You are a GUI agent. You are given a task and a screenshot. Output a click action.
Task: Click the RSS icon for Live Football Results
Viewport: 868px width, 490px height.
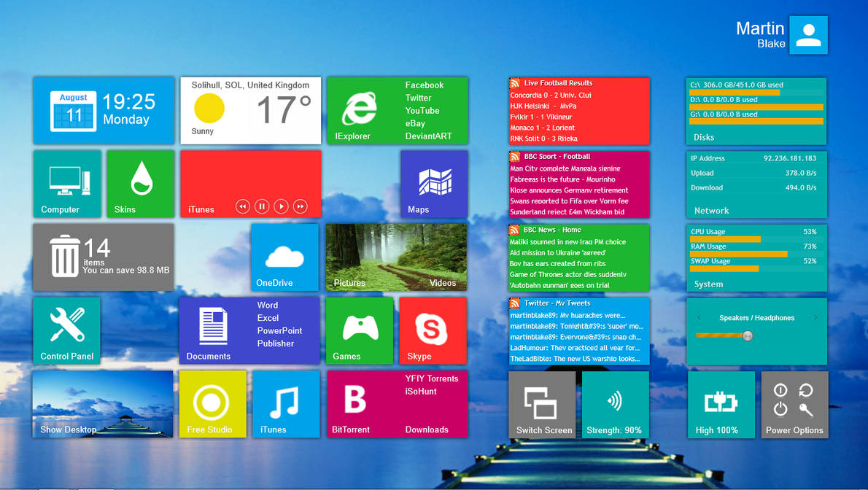tap(515, 84)
